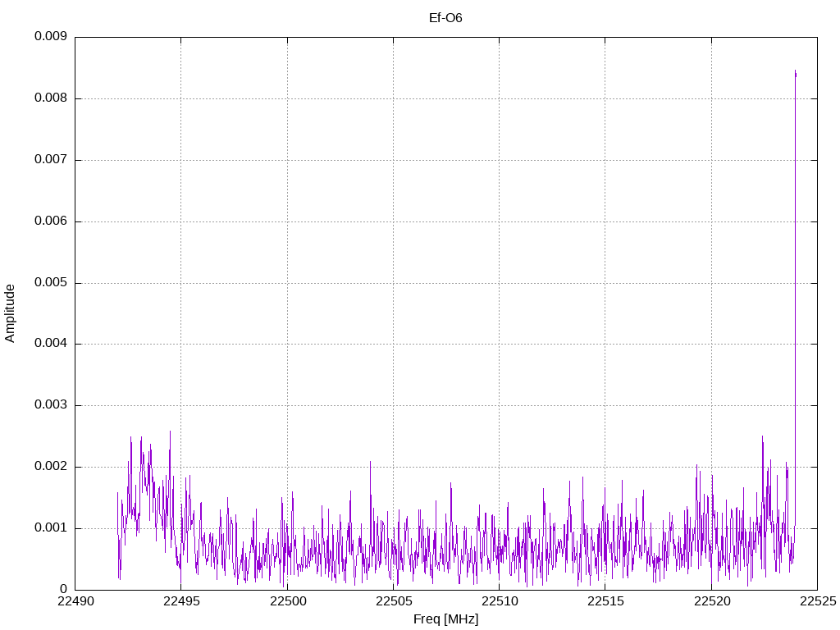840x630 pixels.
Task: Click y-axis tick label 0.003
Action: [x=50, y=405]
